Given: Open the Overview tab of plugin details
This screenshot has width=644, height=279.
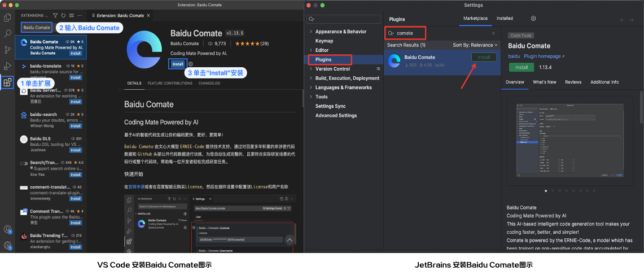Looking at the screenshot, I should (515, 82).
